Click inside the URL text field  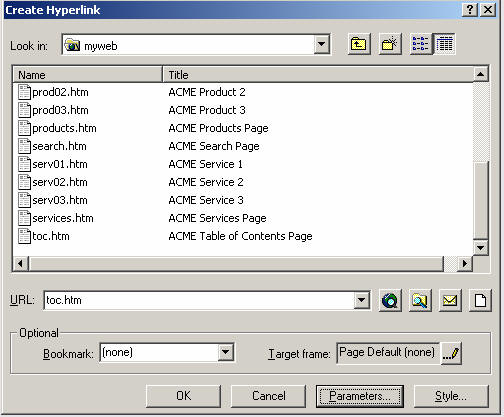pos(199,300)
